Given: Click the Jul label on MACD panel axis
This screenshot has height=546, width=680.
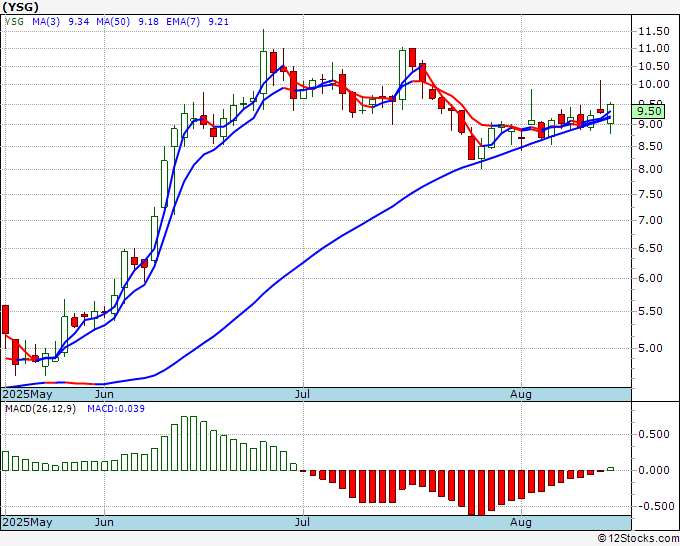Looking at the screenshot, I should point(302,522).
